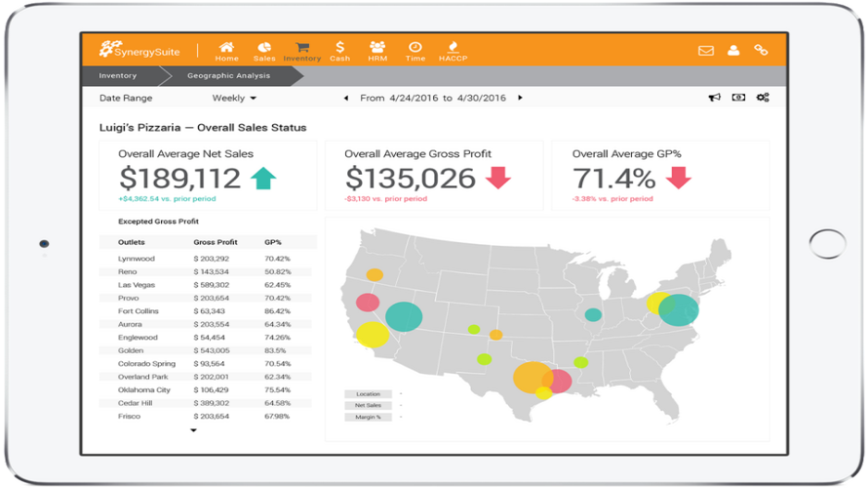The image size is (868, 488).
Task: Open the Sales pie chart section
Action: [264, 51]
